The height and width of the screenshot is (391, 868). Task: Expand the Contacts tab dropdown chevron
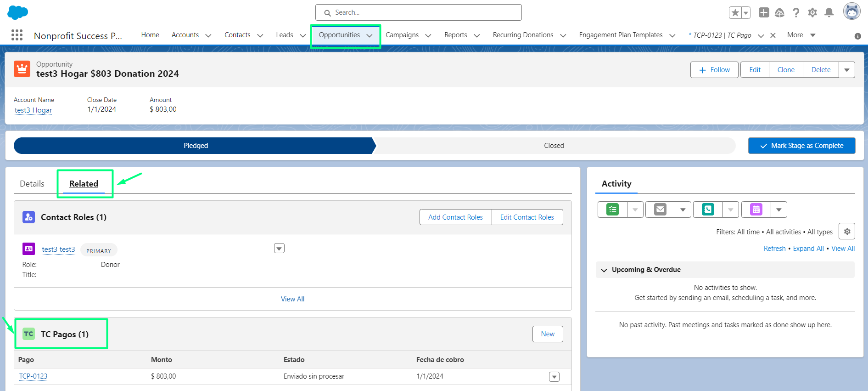(260, 35)
